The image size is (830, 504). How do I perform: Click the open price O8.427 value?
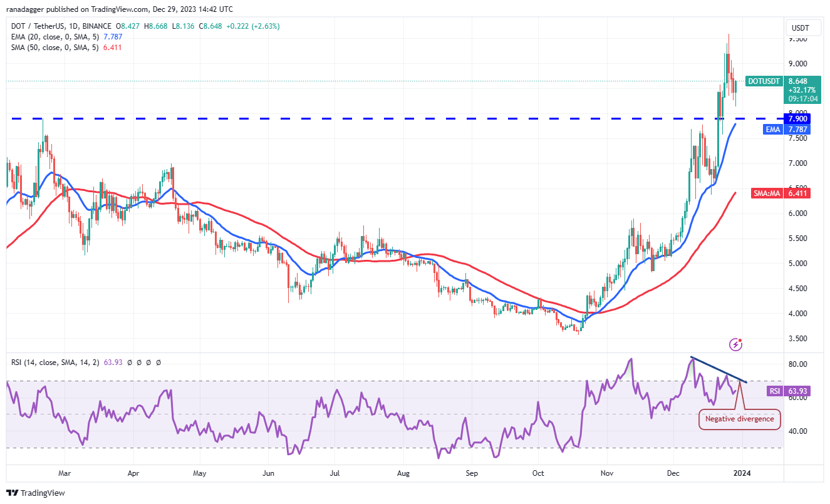point(129,26)
